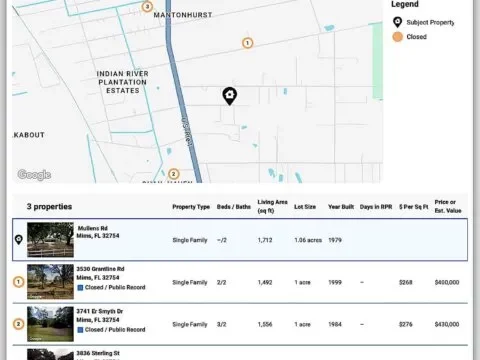This screenshot has width=480, height=360.
Task: Select map marker number 3 near Mantonhurst
Action: coord(147,6)
